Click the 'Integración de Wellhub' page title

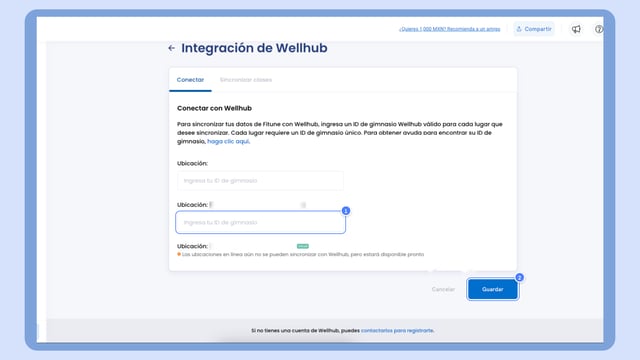click(x=254, y=48)
